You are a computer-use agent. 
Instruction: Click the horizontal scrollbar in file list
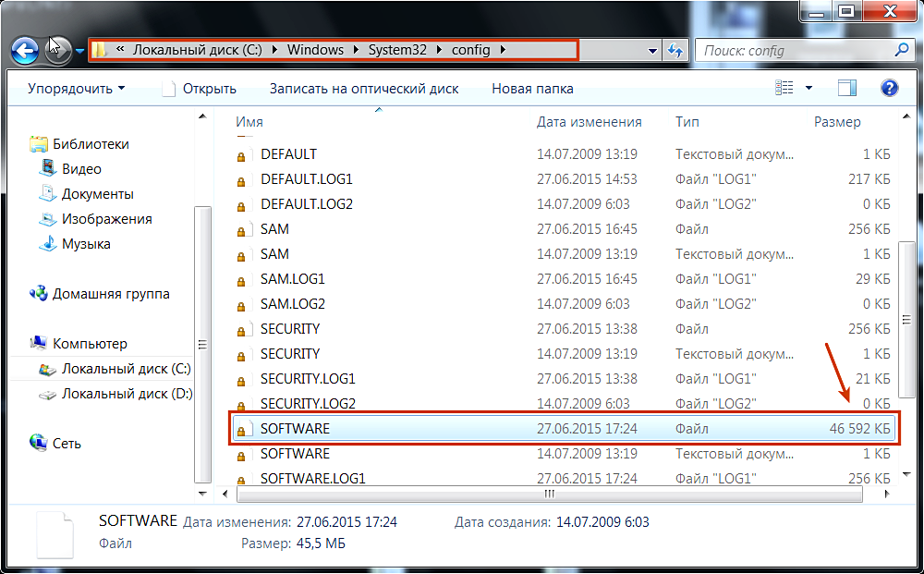coord(545,495)
